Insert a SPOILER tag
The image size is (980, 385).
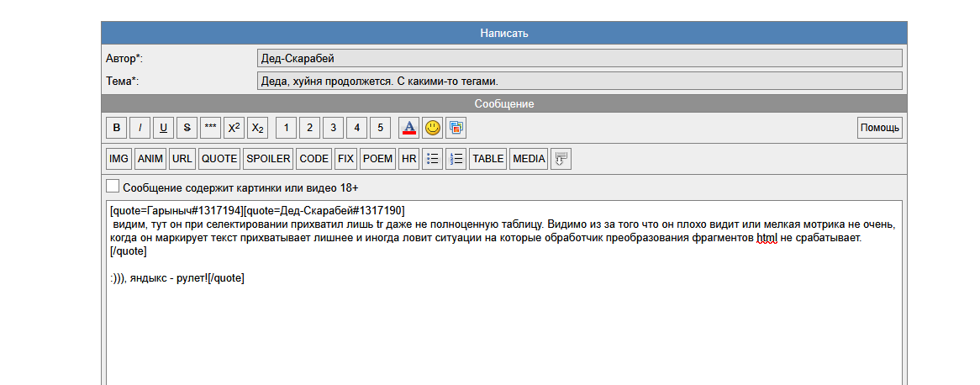pos(268,159)
